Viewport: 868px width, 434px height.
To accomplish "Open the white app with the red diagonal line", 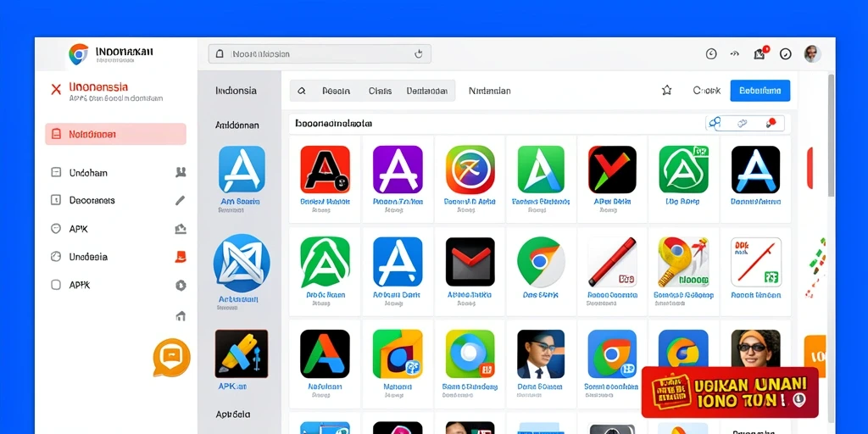I will point(756,262).
